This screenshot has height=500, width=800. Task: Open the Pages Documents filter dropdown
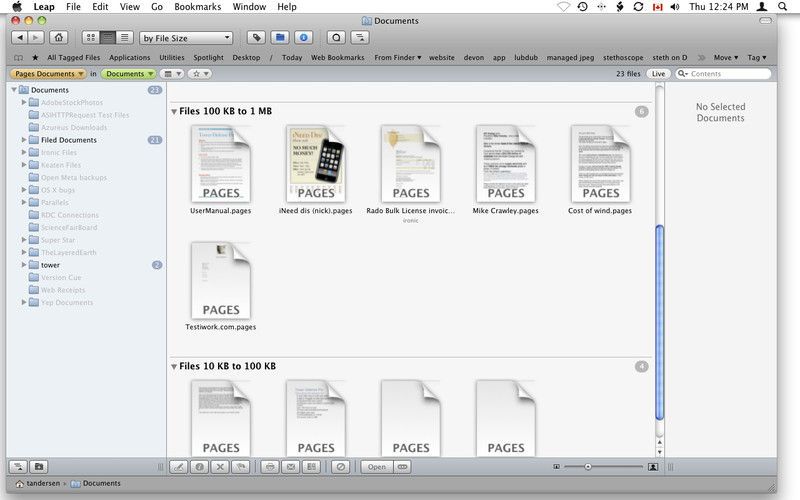[x=48, y=73]
